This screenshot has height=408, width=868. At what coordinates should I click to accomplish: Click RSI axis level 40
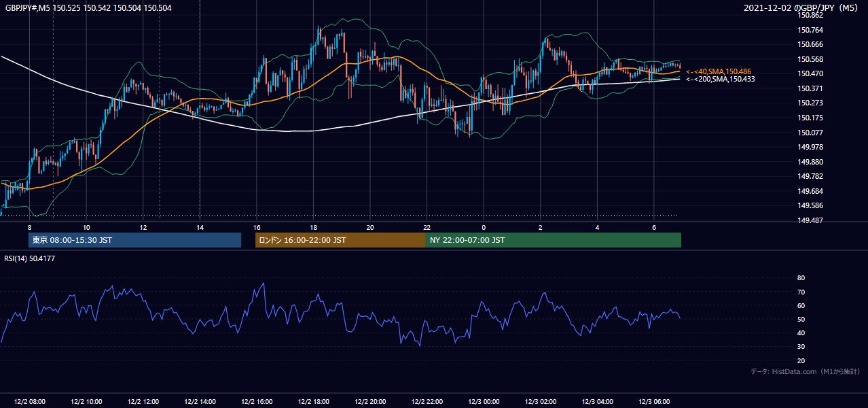[801, 333]
